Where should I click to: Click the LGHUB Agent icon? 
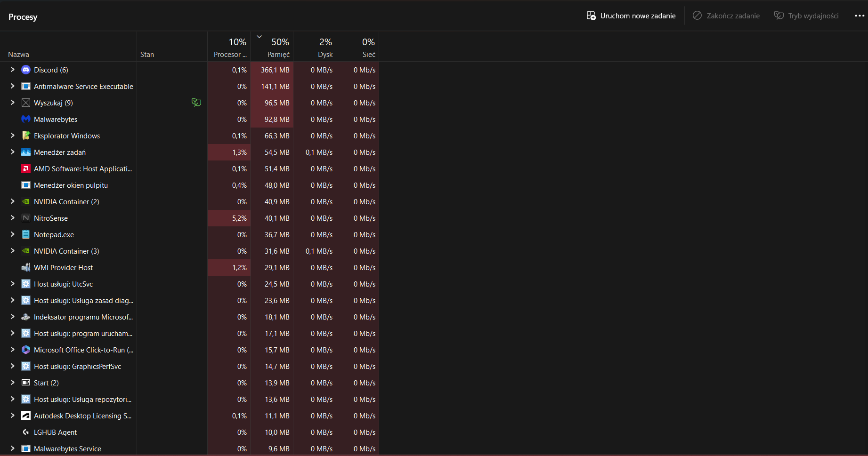26,432
